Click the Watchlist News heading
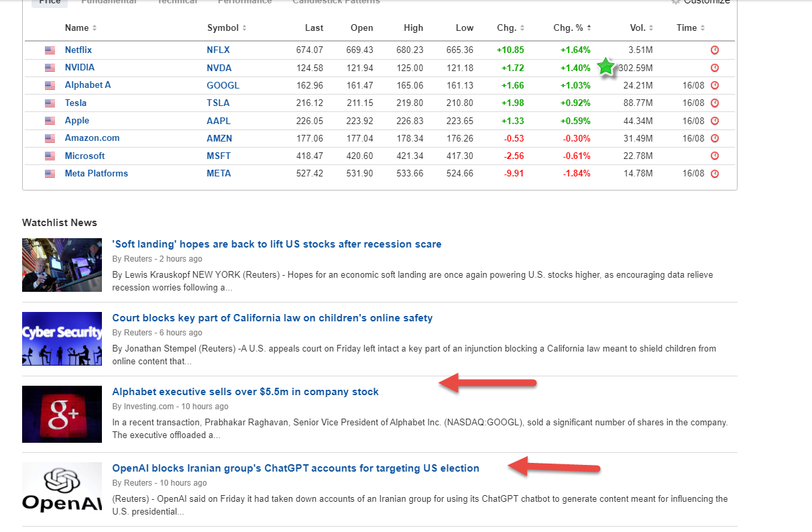The height and width of the screenshot is (532, 812). [x=60, y=223]
